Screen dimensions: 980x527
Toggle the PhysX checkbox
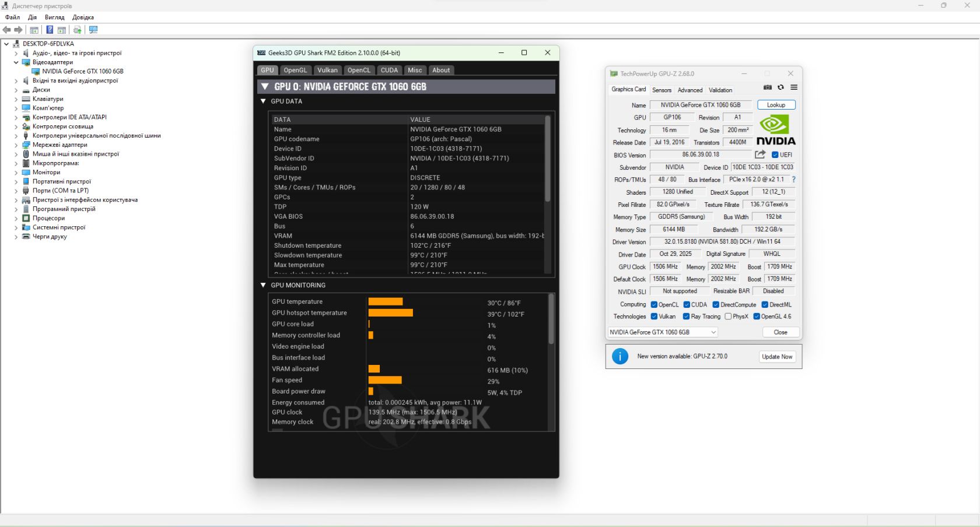728,317
